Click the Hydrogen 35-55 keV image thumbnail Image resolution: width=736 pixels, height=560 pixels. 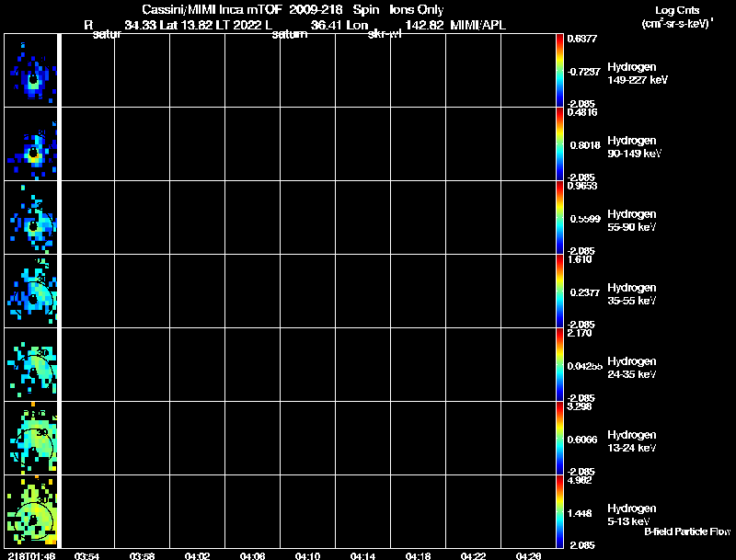tap(30, 291)
